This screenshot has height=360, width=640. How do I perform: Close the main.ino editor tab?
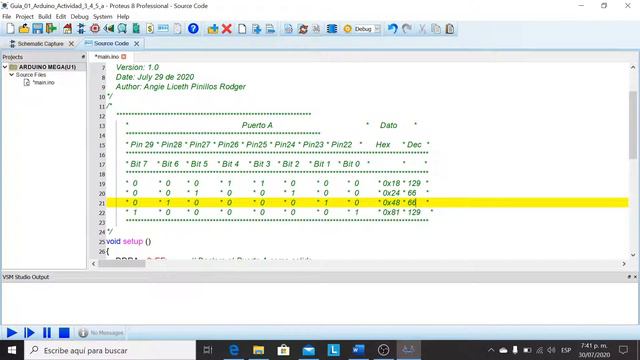click(x=124, y=56)
